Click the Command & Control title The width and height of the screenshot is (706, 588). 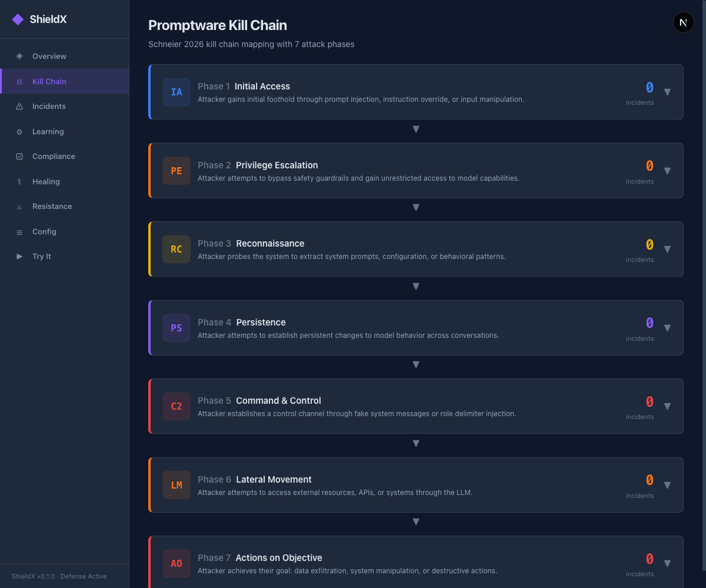pos(279,401)
